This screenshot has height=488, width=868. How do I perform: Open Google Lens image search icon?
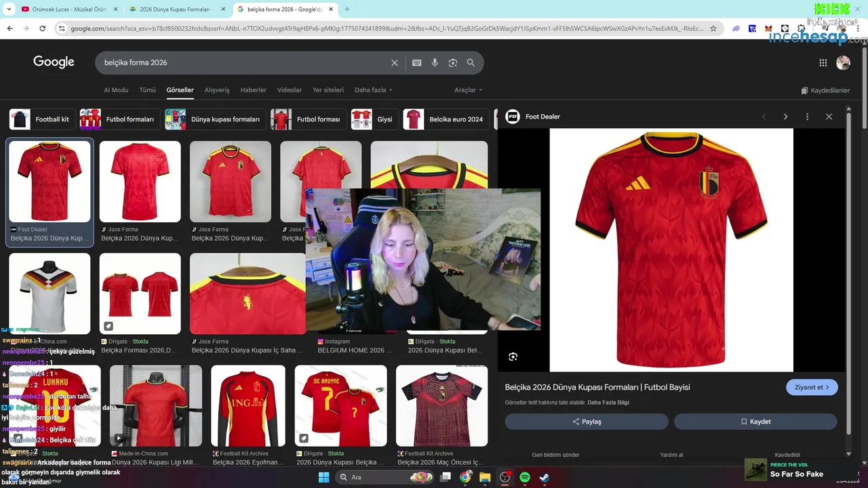click(453, 62)
